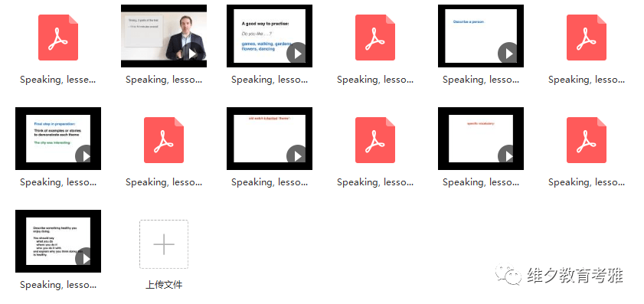Play the 'Describe a person' video
Viewport: 644px width, 304px height.
(x=508, y=54)
